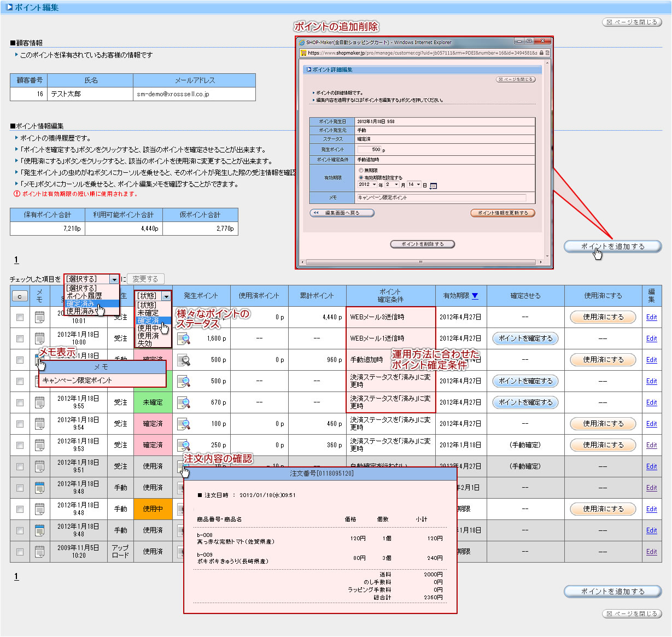Click 有効期限 sort arrow icon in header
672x637 pixels.
(475, 296)
